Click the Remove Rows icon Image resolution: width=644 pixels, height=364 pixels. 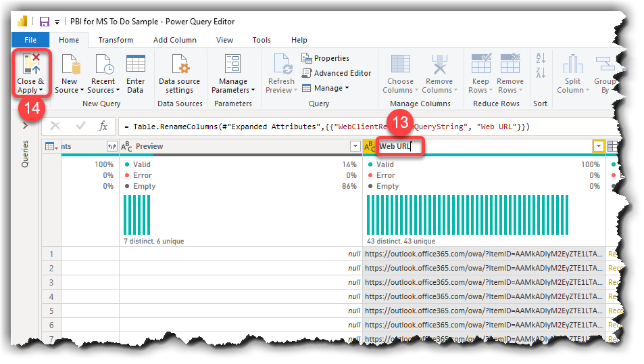coord(510,64)
